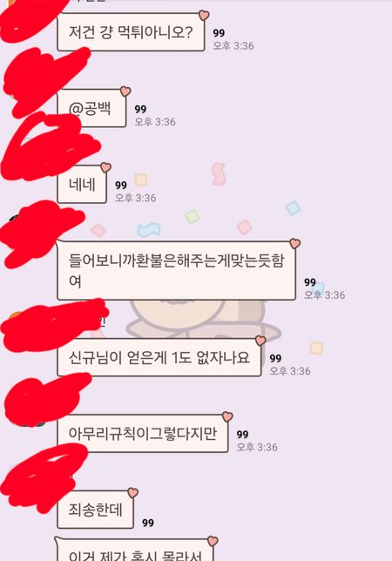The height and width of the screenshot is (561, 392).
Task: Click unread count 99 beside '@공백' message
Action: pyautogui.click(x=140, y=109)
